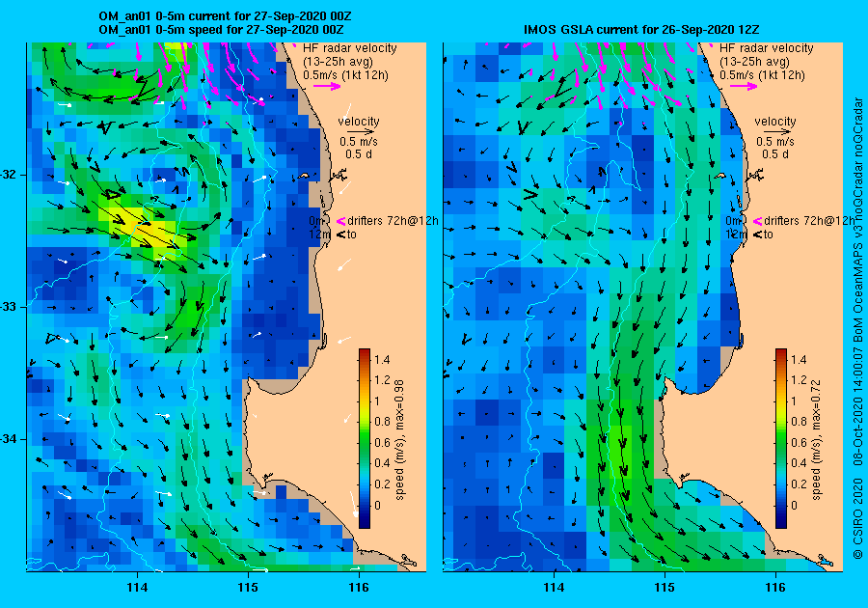
Task: Click the title "OM_an01 0-5m current for 27-Sep-2020 00Z"
Action: [x=225, y=16]
